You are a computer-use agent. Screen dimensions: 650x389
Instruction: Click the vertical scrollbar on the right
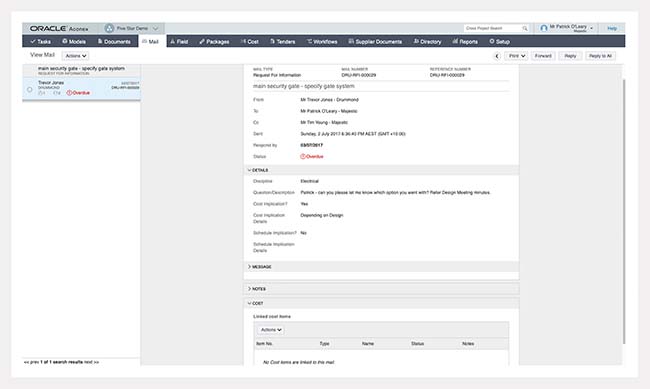click(x=624, y=212)
